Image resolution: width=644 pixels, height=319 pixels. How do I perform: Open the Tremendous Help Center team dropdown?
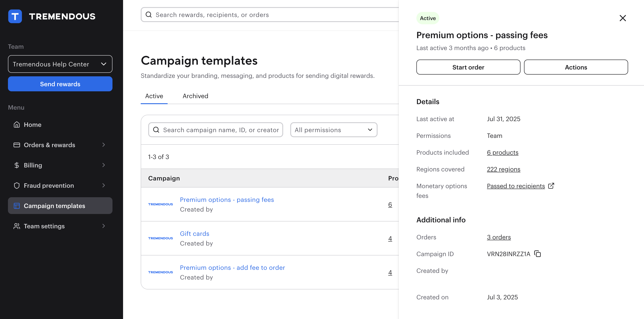(60, 64)
